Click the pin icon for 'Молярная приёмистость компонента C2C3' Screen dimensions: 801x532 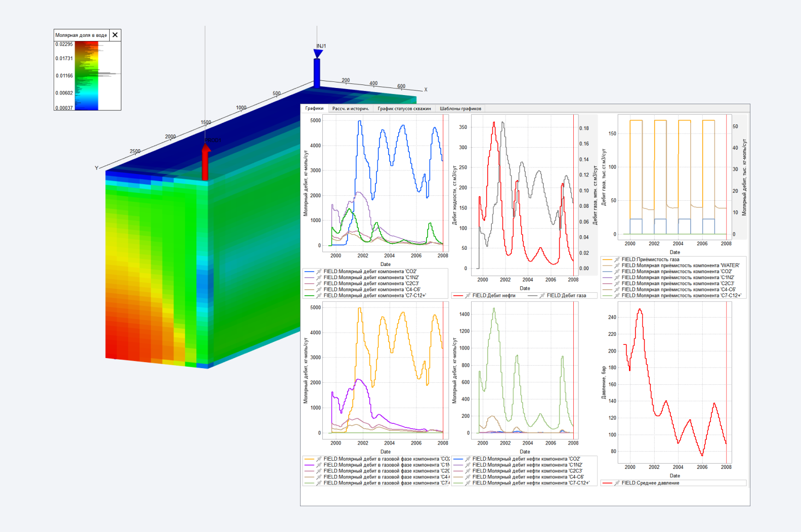click(617, 284)
